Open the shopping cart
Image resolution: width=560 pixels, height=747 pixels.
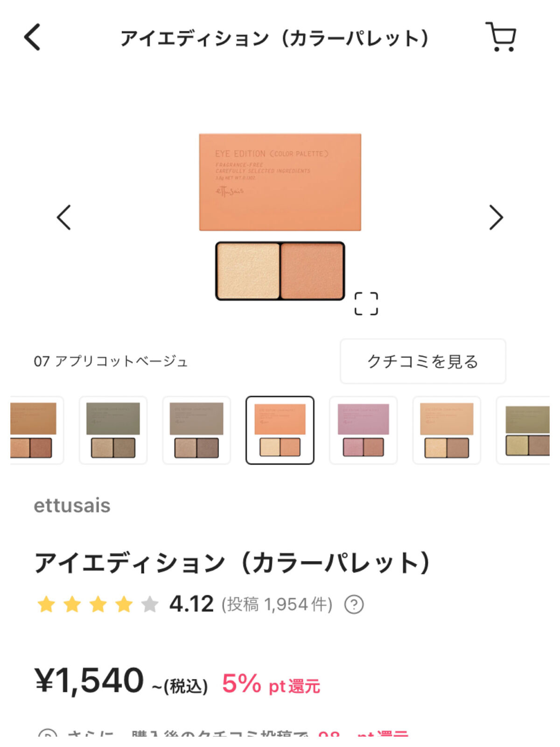coord(501,37)
